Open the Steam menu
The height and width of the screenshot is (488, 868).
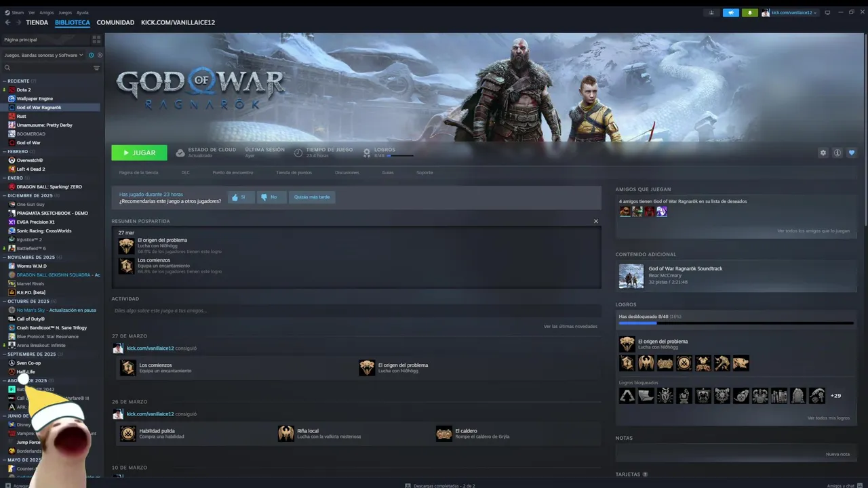[x=16, y=12]
